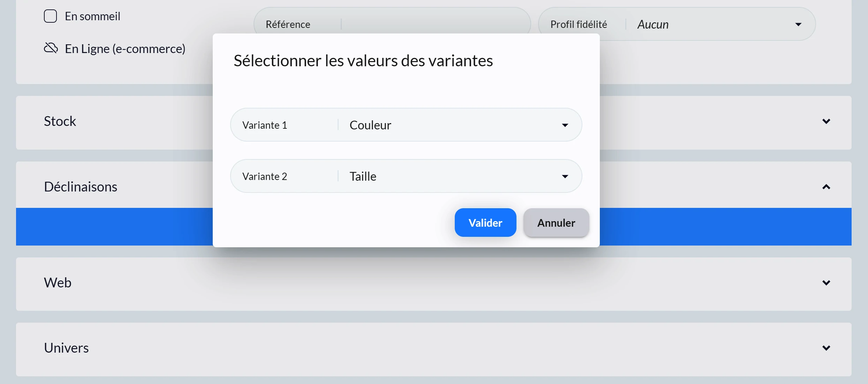Click the crossed-out cloud e-commerce icon
The image size is (868, 384).
[x=51, y=48]
